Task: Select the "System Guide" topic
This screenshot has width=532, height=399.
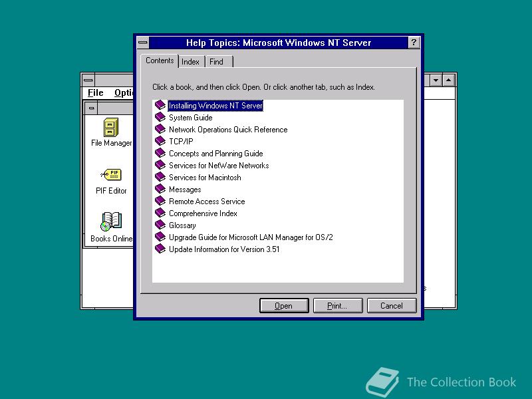Action: pos(191,118)
